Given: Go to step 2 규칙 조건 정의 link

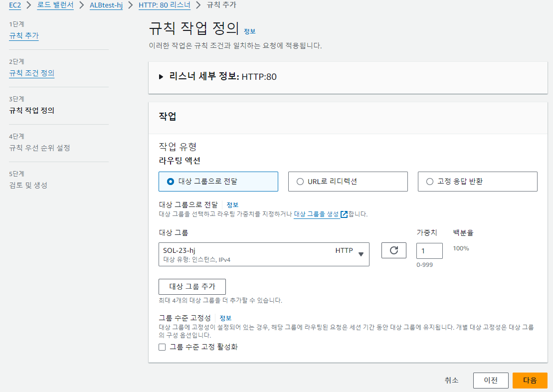Looking at the screenshot, I should pyautogui.click(x=32, y=73).
